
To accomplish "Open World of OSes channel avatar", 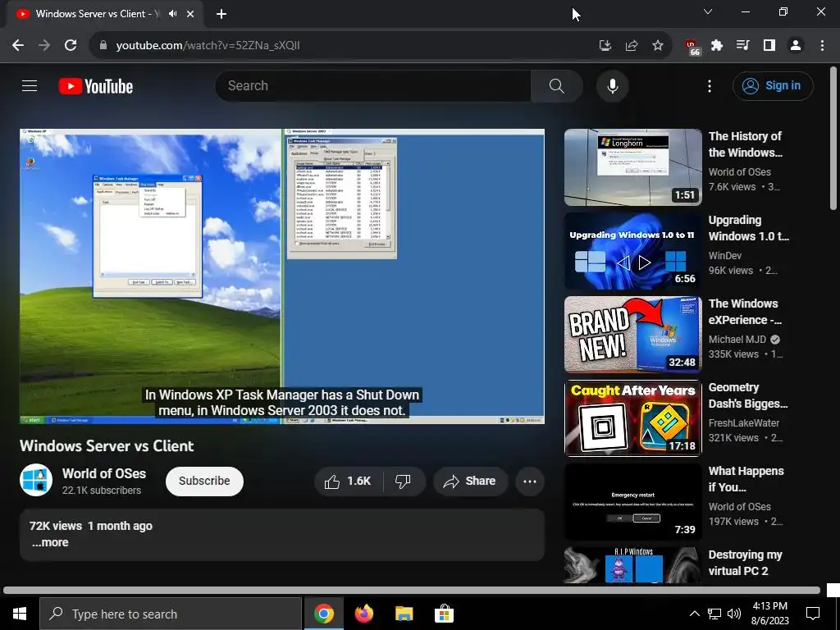I will 36,480.
